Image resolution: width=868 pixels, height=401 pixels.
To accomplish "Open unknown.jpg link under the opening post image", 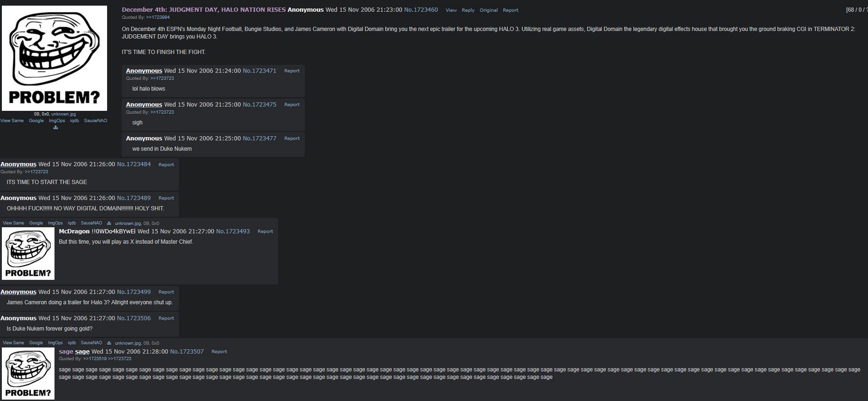I will pos(63,114).
